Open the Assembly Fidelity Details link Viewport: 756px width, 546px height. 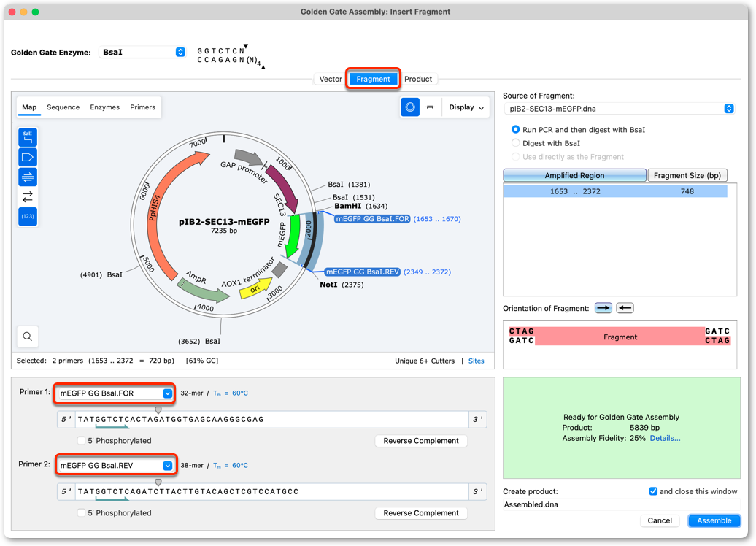pyautogui.click(x=665, y=439)
